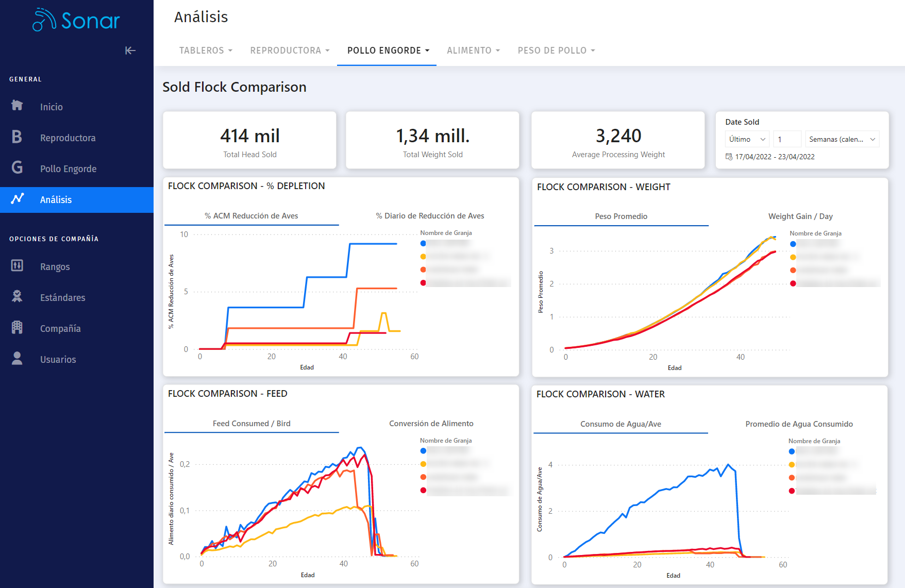Click yellow legend dot in Depletion chart

click(423, 257)
